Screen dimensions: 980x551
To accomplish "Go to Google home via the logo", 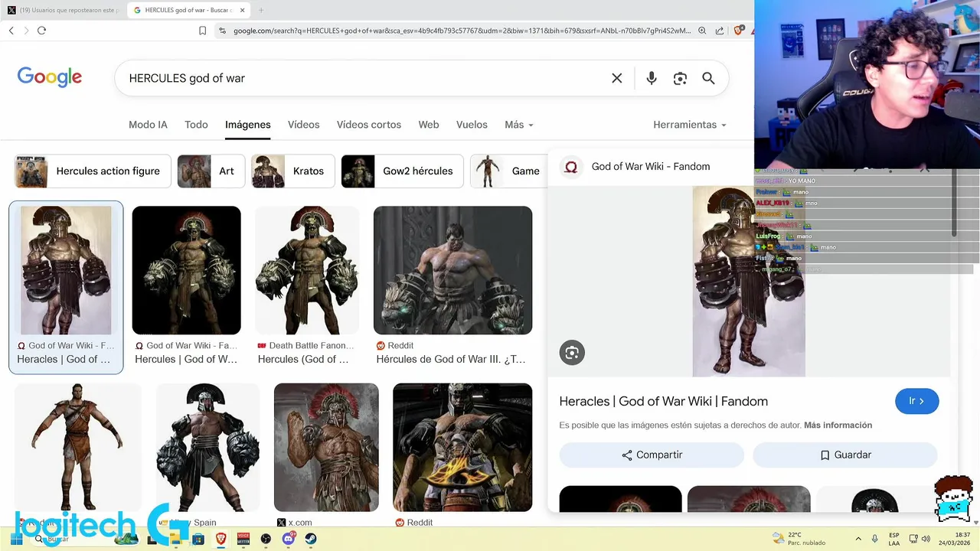I will pyautogui.click(x=50, y=77).
